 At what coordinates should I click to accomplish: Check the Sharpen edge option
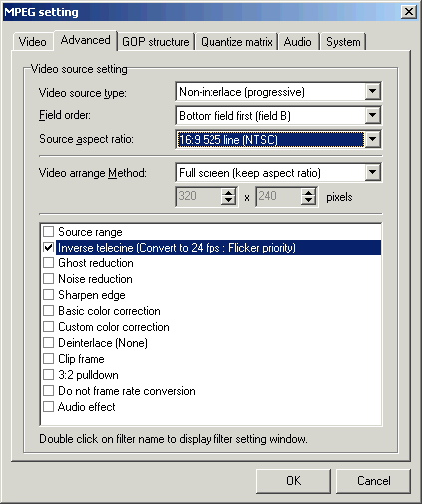(x=49, y=294)
